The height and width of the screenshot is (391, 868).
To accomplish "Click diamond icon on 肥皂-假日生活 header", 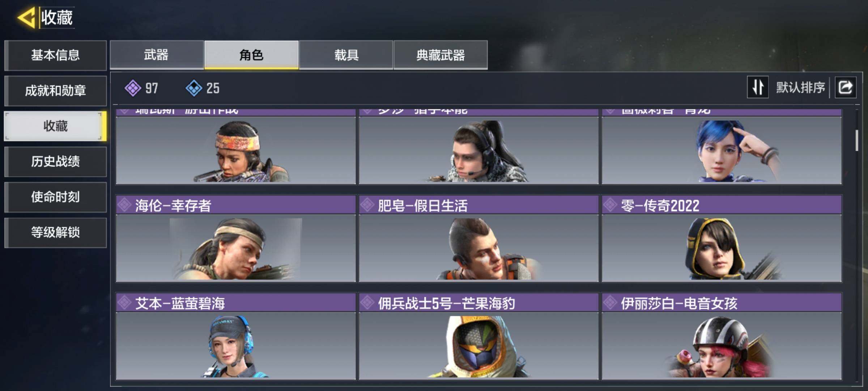I will pos(367,205).
